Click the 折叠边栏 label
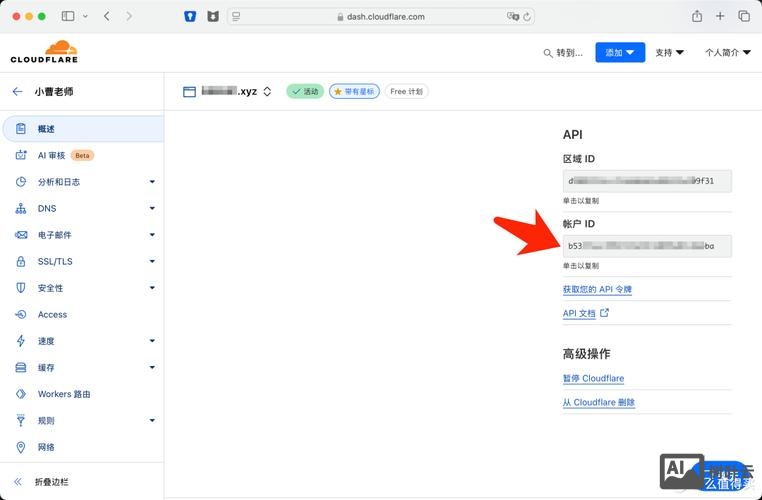The width and height of the screenshot is (762, 500). (x=52, y=482)
